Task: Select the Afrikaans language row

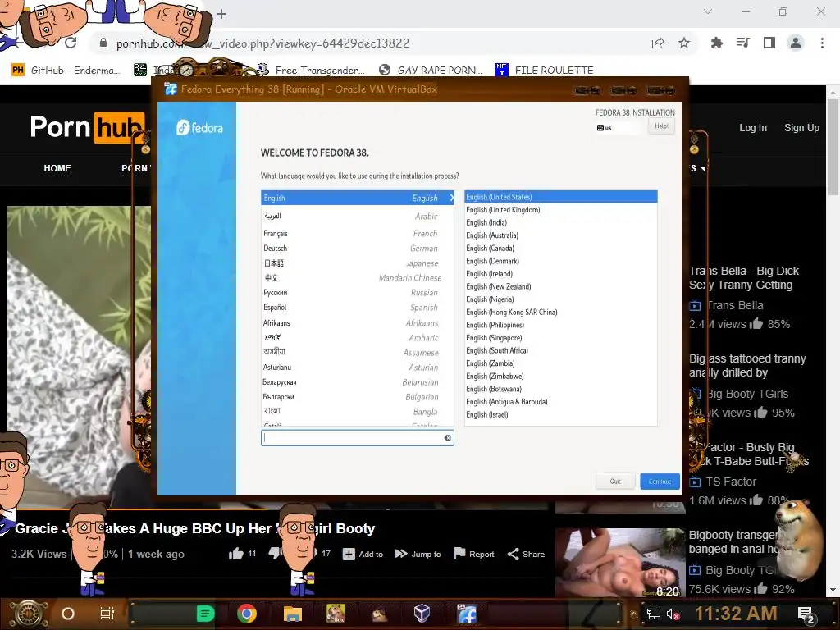Action: point(358,323)
